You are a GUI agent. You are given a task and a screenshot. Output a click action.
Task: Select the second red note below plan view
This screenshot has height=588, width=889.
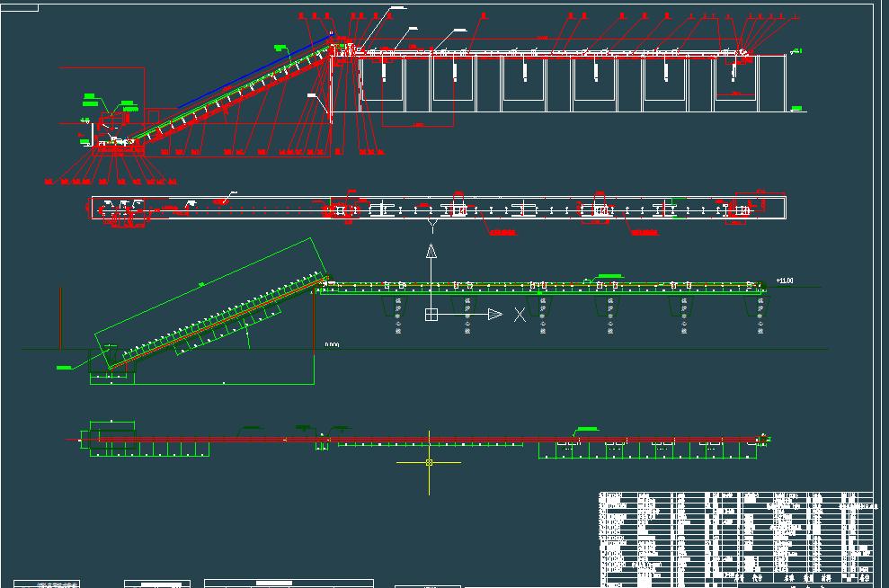click(x=645, y=232)
